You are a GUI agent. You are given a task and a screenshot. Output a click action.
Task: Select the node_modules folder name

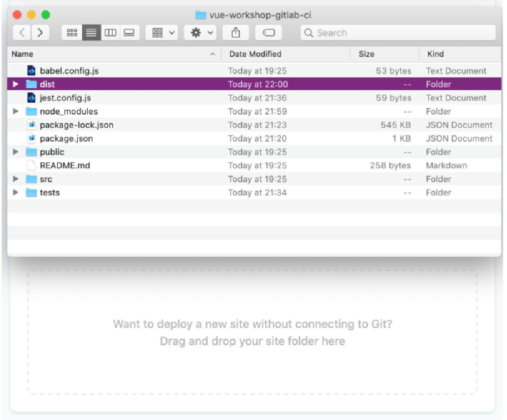69,111
